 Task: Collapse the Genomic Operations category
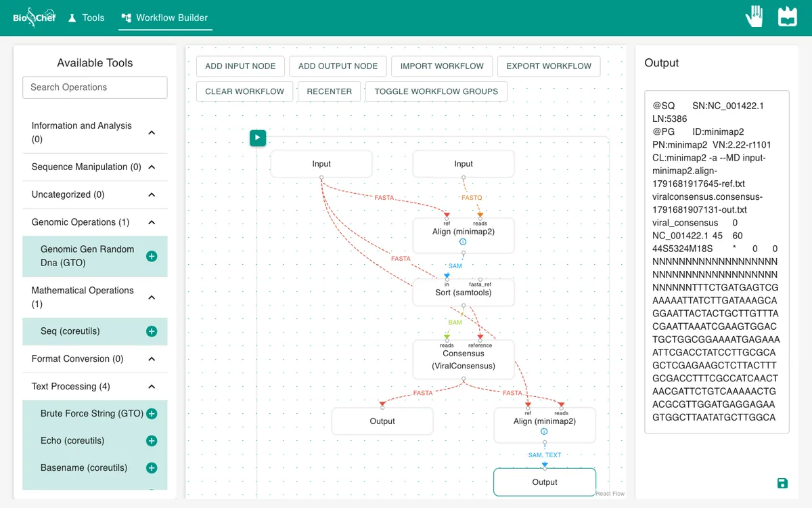coord(152,222)
